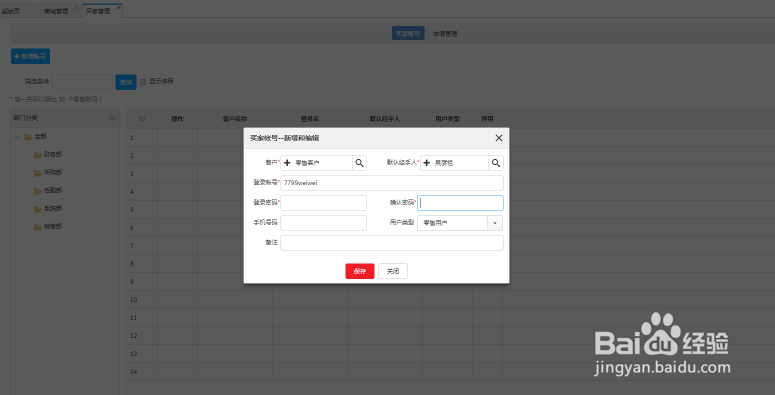This screenshot has width=775, height=395.
Task: Click into the 备注 input field
Action: pyautogui.click(x=392, y=243)
